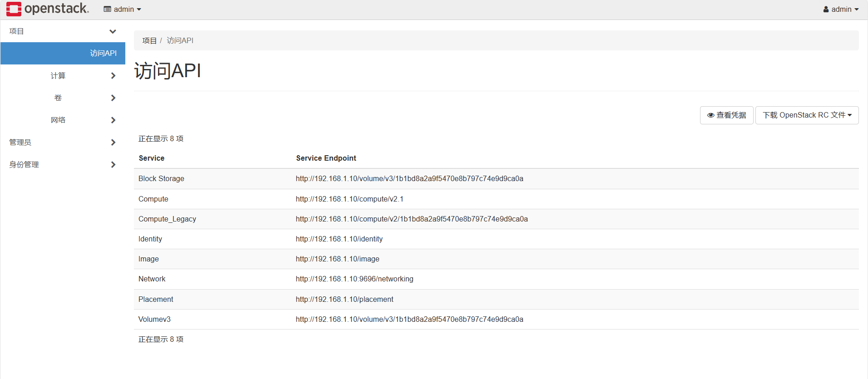Click the Identity endpoint URL
This screenshot has width=868, height=379.
[x=339, y=239]
